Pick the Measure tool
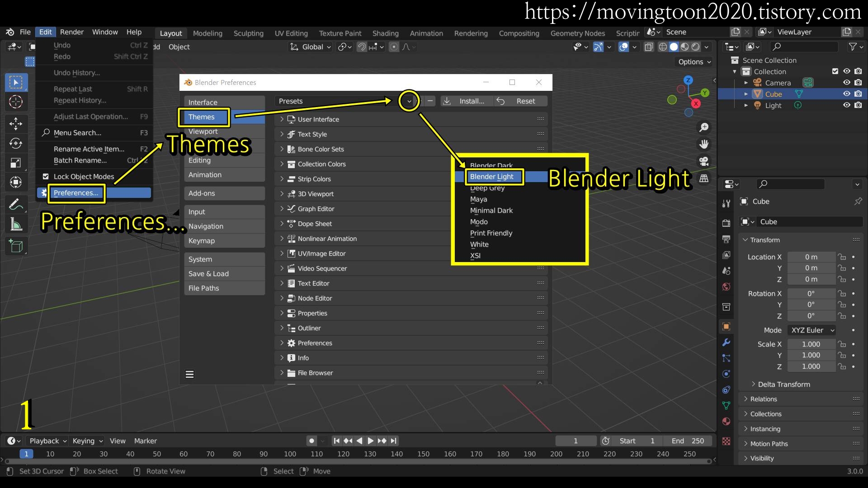 coord(16,224)
